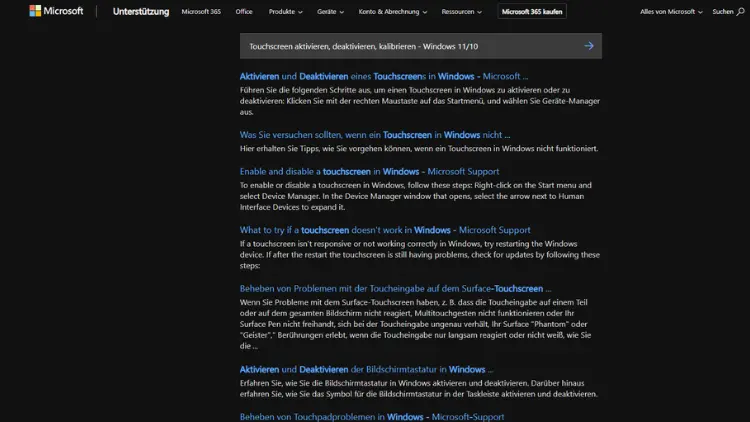This screenshot has height=422, width=750.
Task: Submit search with the arrow button
Action: [589, 46]
